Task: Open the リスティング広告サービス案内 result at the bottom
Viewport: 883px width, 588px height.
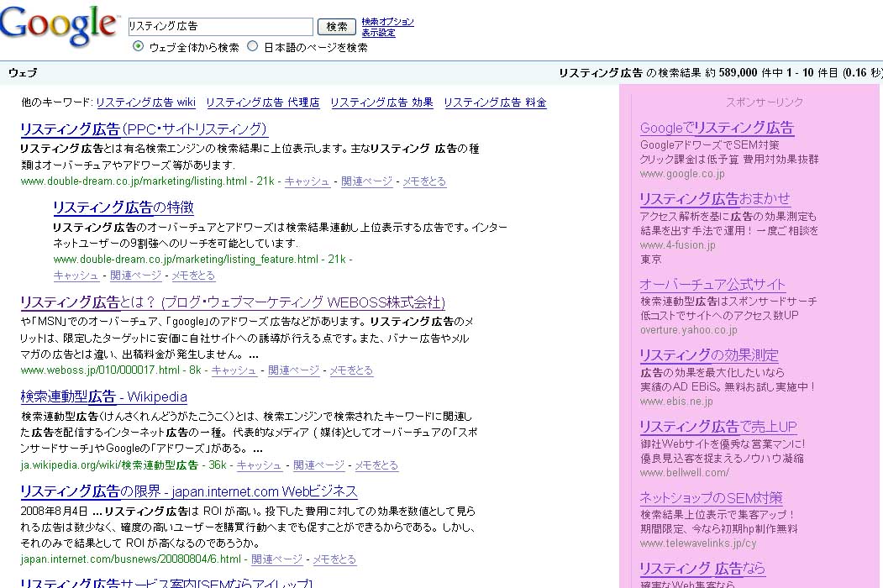Action: tap(166, 583)
